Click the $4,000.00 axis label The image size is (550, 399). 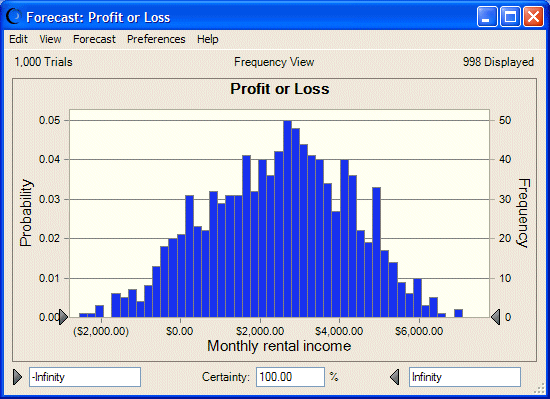coord(339,331)
